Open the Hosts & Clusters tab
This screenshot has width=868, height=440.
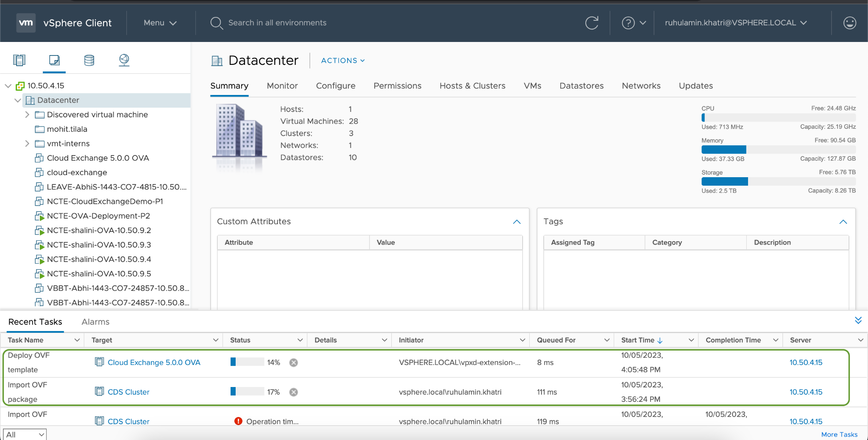(x=473, y=86)
